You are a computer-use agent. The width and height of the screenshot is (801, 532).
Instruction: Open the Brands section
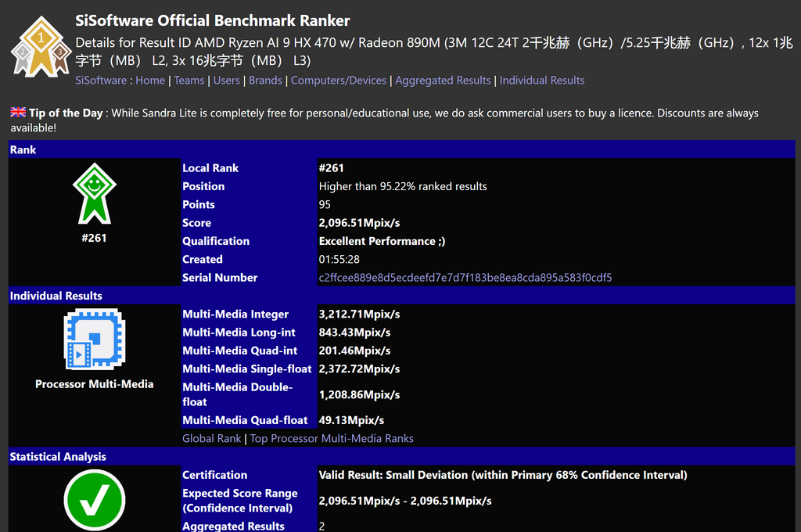[265, 81]
